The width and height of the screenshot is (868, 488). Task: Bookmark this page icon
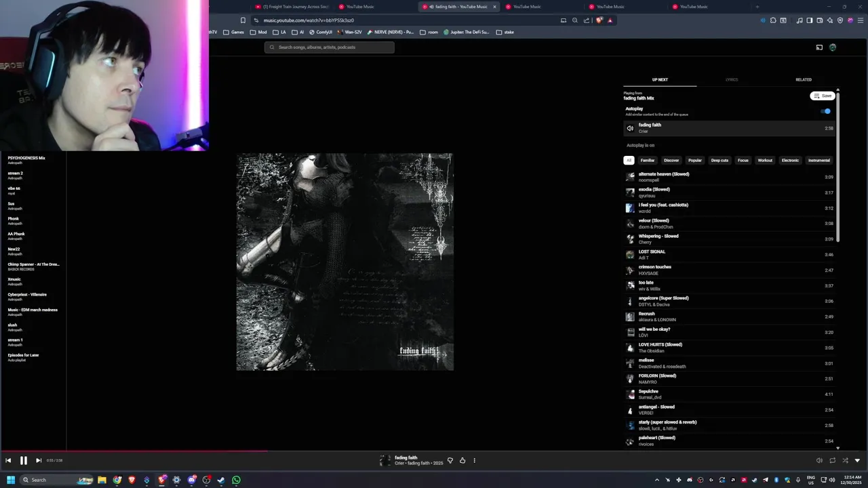243,20
